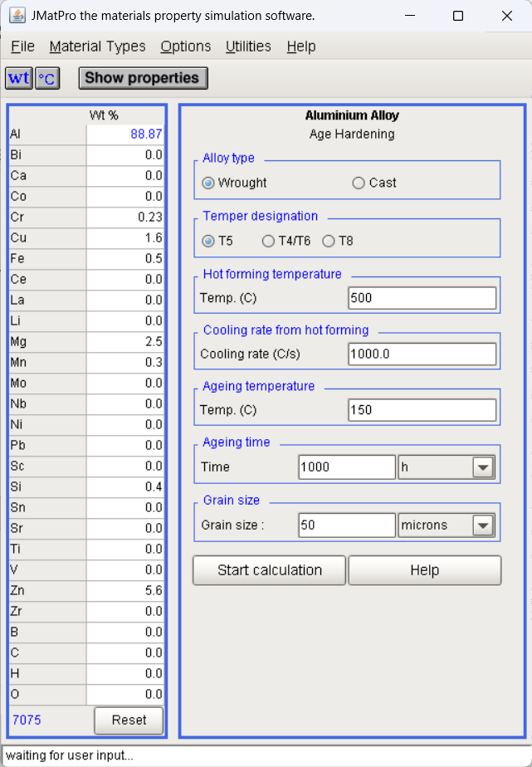Click the O weight percent cell
This screenshot has height=767, width=532.
click(x=125, y=694)
